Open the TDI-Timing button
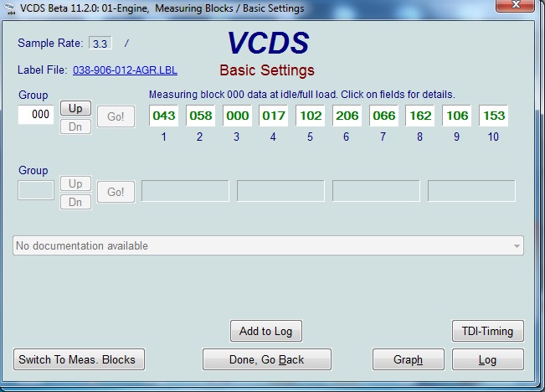 pyautogui.click(x=487, y=331)
